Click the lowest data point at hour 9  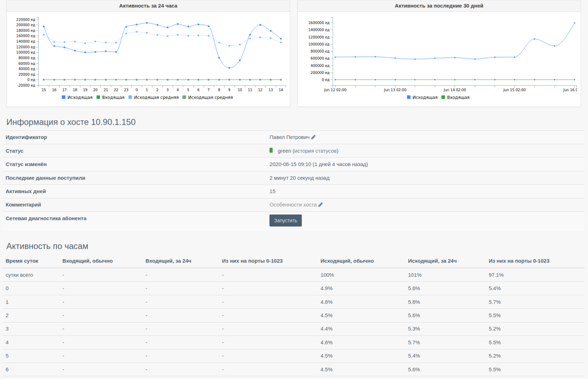click(x=229, y=68)
